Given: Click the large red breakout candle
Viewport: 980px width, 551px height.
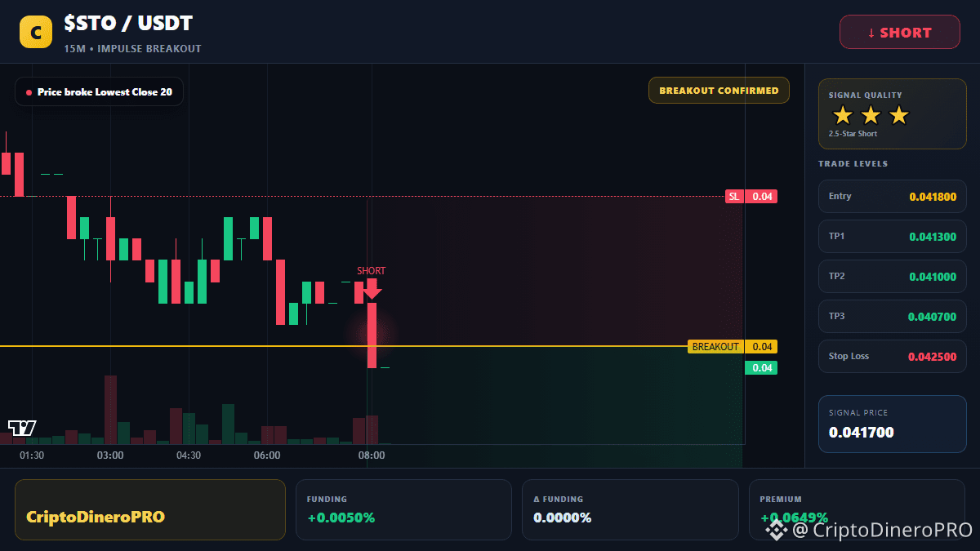Looking at the screenshot, I should pos(372,335).
